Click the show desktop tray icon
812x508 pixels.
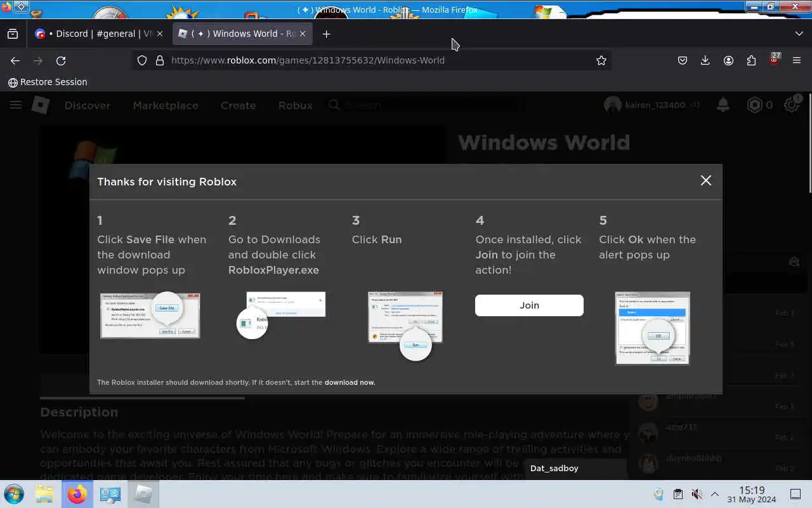796,494
